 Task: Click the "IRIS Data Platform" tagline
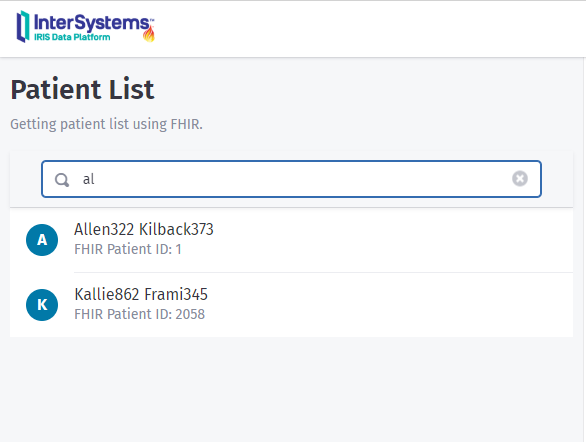coord(72,37)
